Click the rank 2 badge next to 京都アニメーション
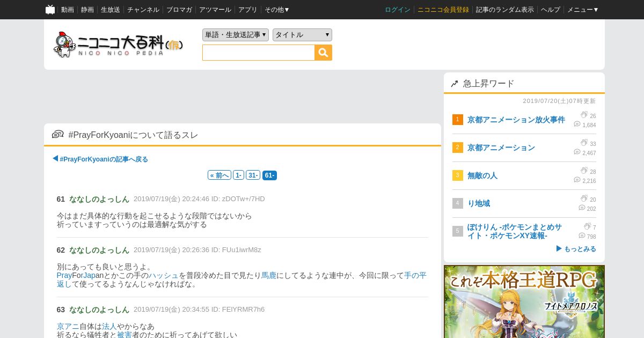Screen dimensions: 644x338 458,148
